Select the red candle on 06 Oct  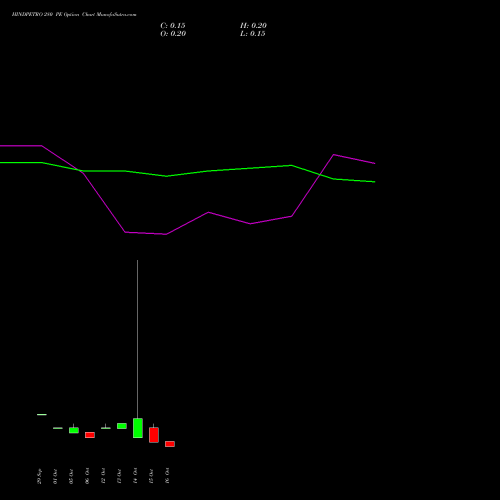(x=90, y=435)
